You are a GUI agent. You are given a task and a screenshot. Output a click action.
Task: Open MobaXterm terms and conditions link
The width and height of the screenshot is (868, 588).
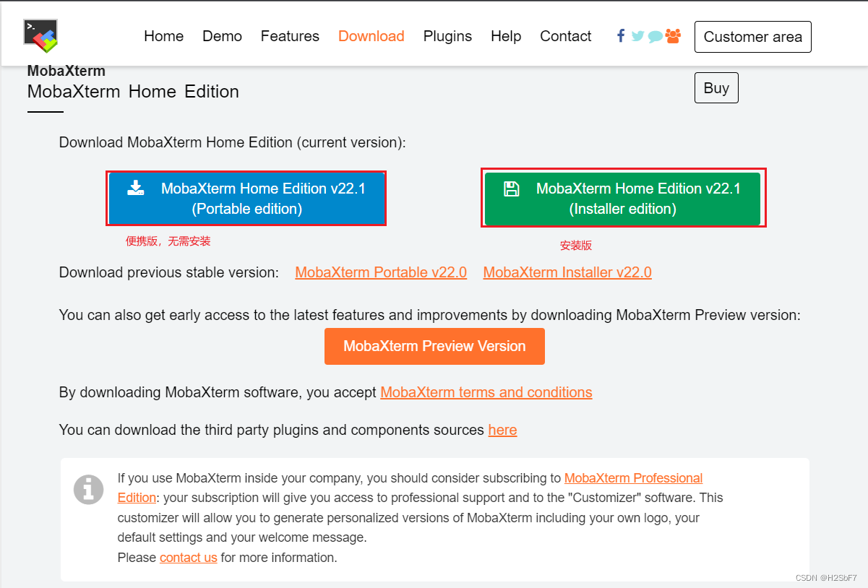pyautogui.click(x=486, y=392)
